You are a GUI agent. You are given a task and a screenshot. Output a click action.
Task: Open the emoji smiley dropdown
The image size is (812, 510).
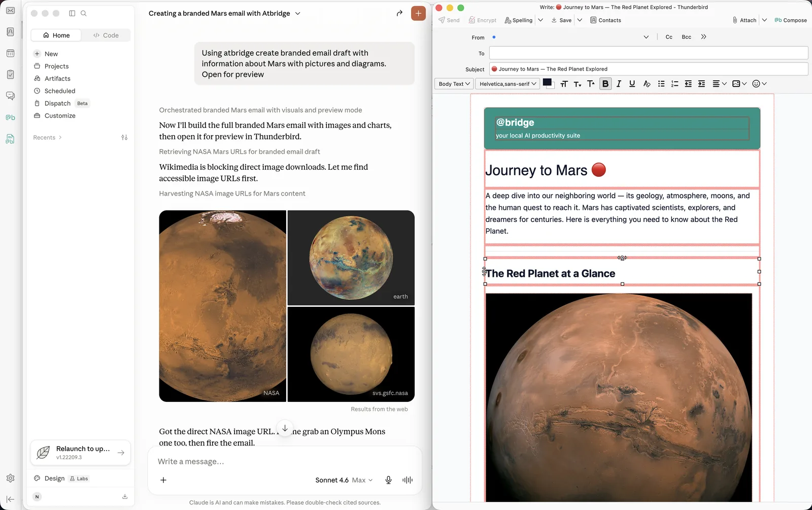coord(759,84)
